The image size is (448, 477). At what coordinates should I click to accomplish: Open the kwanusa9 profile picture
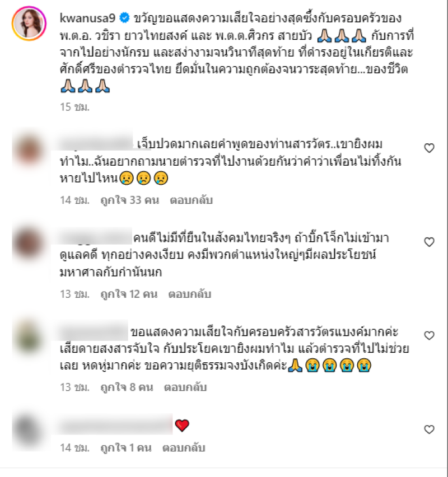pos(29,23)
